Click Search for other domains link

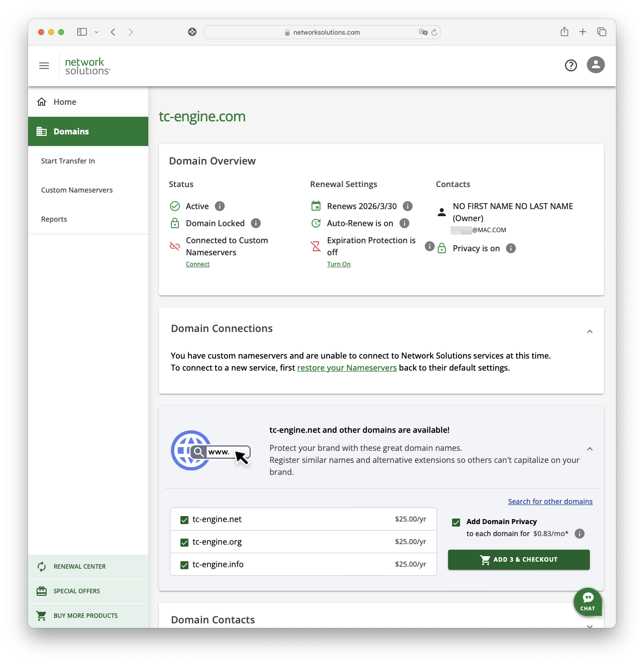(550, 502)
